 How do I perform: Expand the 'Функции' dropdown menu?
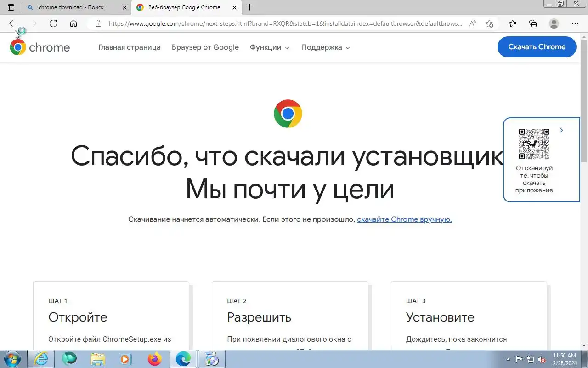point(270,47)
